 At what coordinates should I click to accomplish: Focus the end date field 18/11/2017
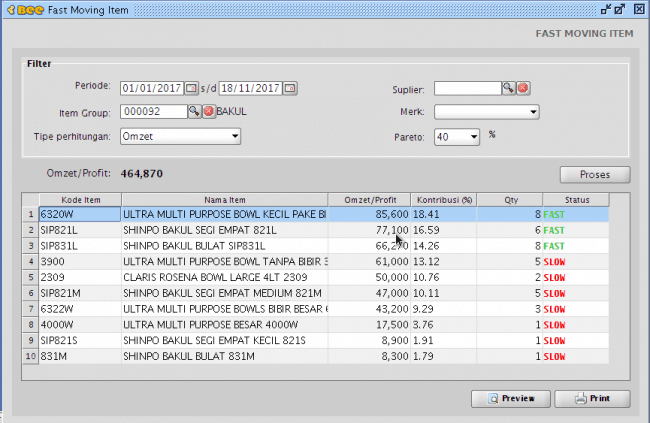coord(251,88)
